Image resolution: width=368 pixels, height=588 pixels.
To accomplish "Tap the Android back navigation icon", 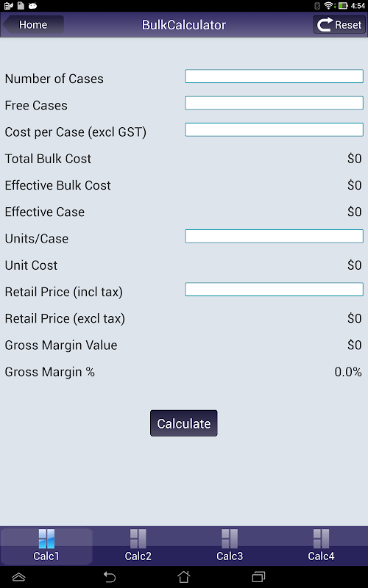I will pos(109,577).
